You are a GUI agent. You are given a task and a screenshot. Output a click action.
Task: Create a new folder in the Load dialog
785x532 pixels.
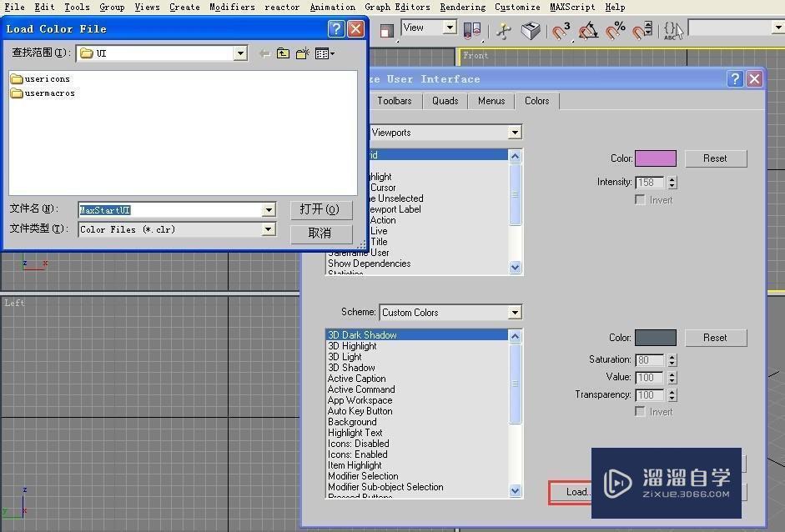click(x=302, y=52)
